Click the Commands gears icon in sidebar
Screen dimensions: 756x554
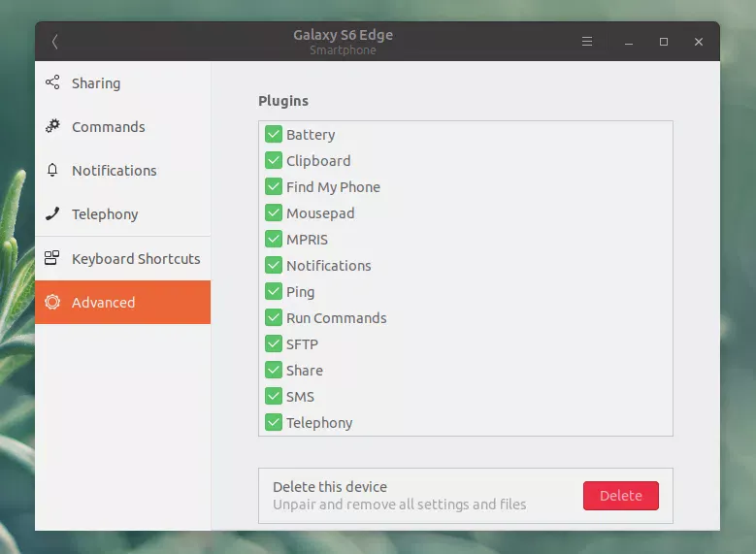(52, 126)
